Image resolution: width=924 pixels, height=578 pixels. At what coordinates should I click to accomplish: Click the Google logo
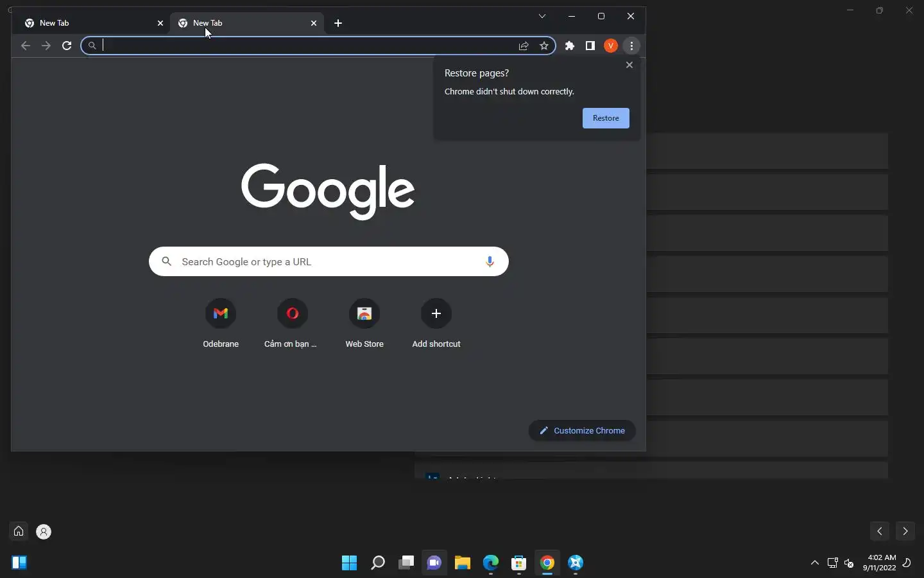point(328,191)
